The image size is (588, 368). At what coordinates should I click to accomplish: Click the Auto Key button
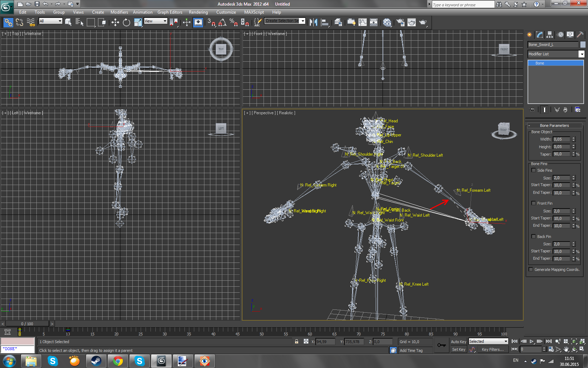tap(458, 342)
